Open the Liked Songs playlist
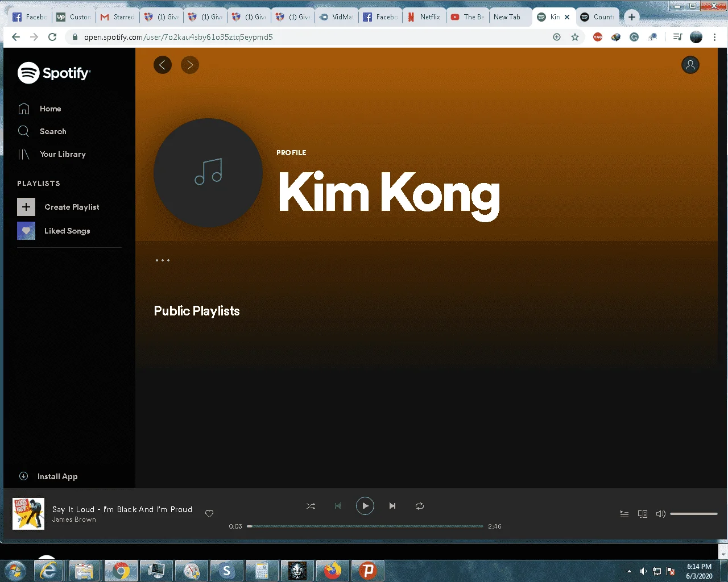Viewport: 728px width, 582px height. click(54, 231)
